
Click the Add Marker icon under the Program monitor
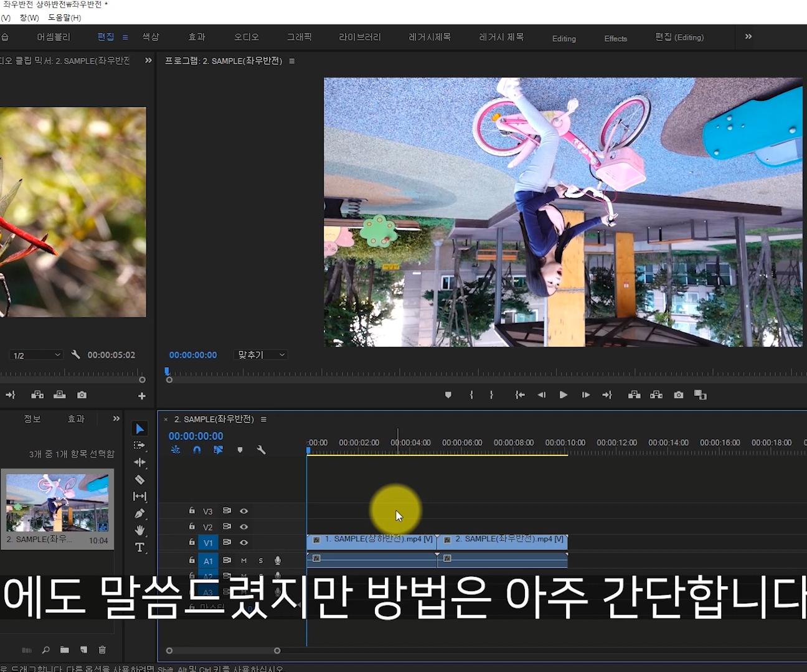(448, 394)
